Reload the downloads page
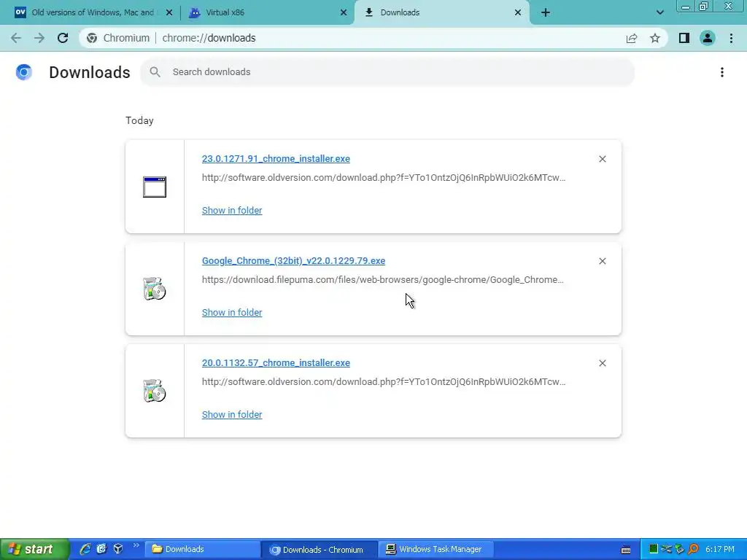 [x=63, y=38]
